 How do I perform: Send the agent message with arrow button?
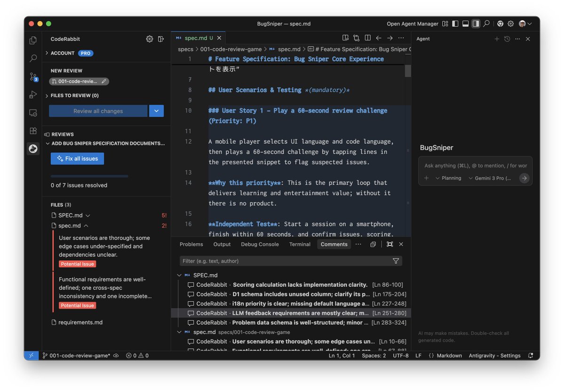click(525, 178)
